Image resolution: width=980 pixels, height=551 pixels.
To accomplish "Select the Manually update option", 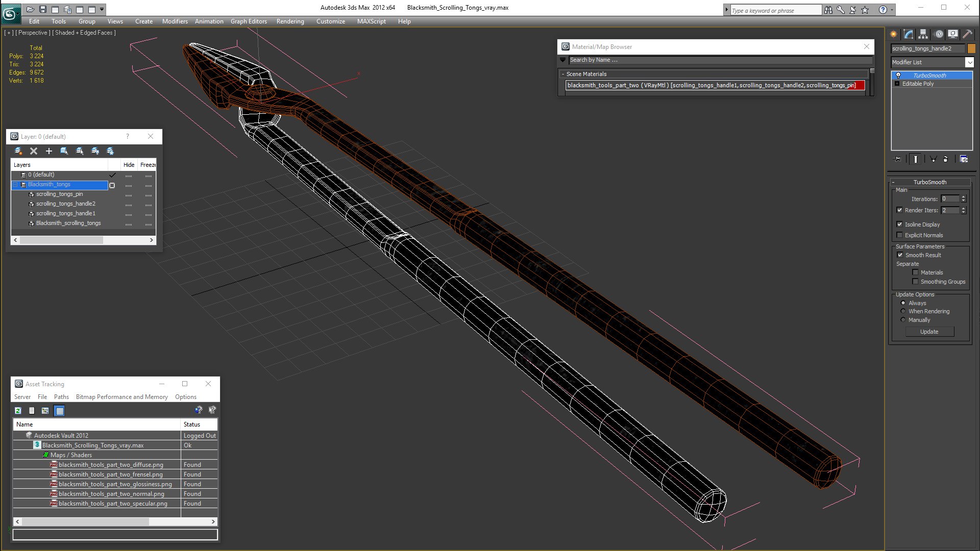I will pos(903,320).
